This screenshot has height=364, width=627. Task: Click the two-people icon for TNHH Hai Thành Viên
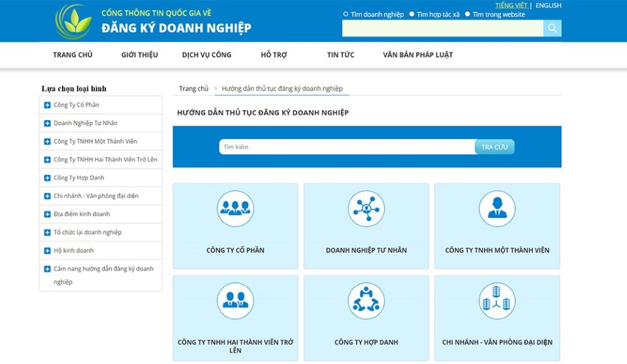point(235,301)
